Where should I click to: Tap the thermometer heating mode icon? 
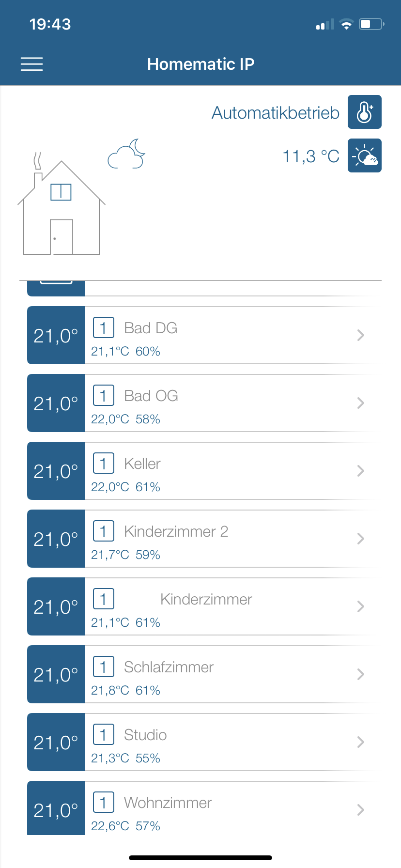click(x=365, y=112)
